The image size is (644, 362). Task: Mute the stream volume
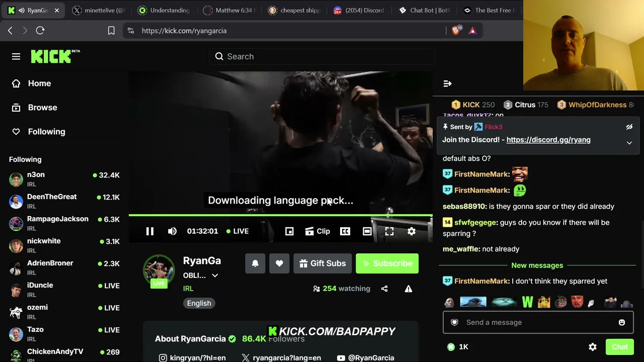point(172,231)
